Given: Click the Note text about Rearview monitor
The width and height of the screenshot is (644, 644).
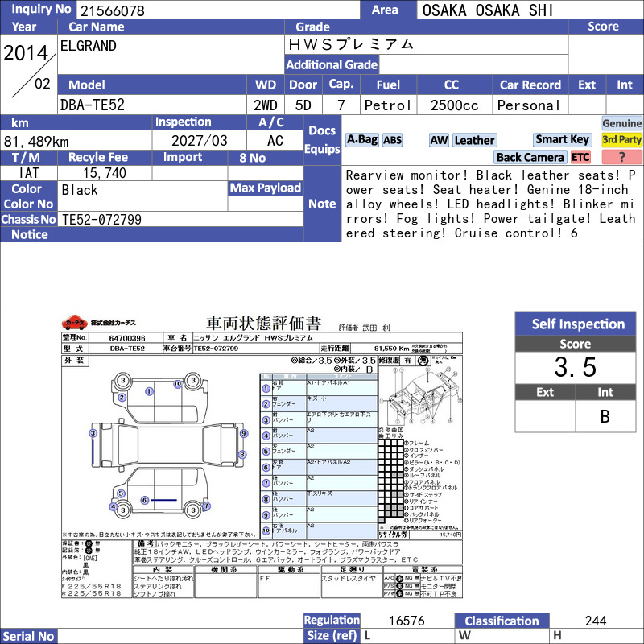Looking at the screenshot, I should 491,204.
